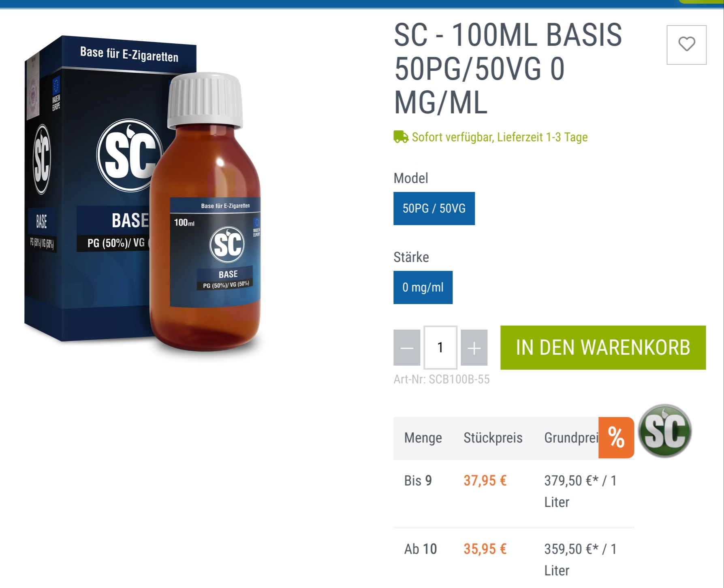This screenshot has width=724, height=588.
Task: Select the 35,95 € price from 10 units
Action: tap(485, 549)
